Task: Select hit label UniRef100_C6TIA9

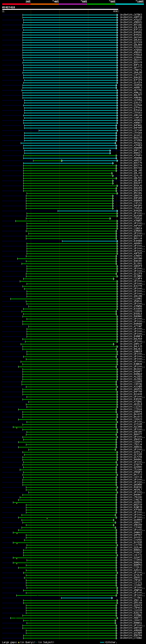Action: [131, 130]
